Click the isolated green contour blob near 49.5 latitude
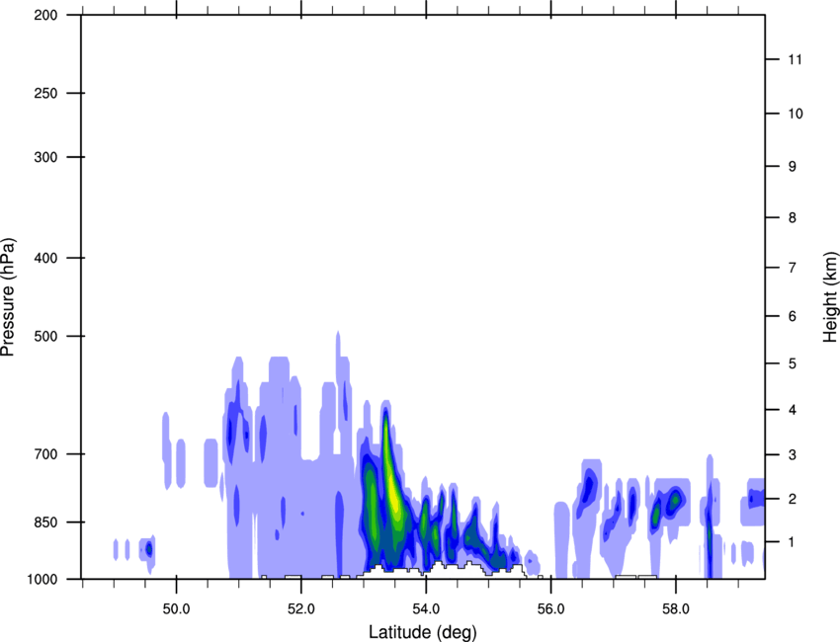Screen dimensions: 840x642 point(149,549)
